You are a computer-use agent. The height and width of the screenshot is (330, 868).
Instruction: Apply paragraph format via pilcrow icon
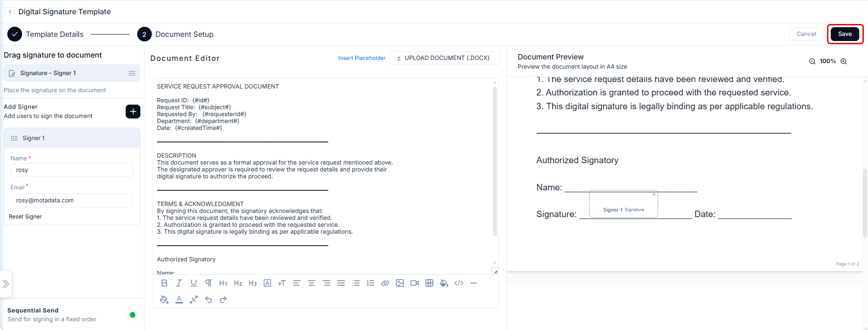point(208,283)
